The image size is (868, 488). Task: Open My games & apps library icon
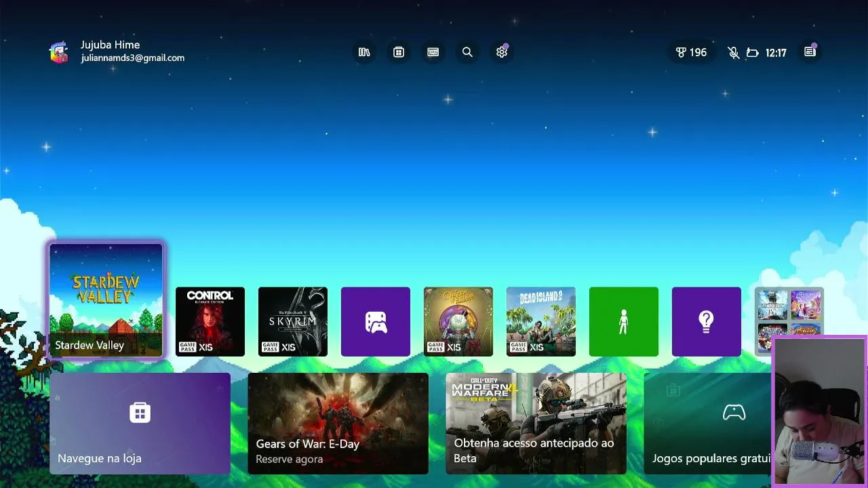tap(364, 52)
